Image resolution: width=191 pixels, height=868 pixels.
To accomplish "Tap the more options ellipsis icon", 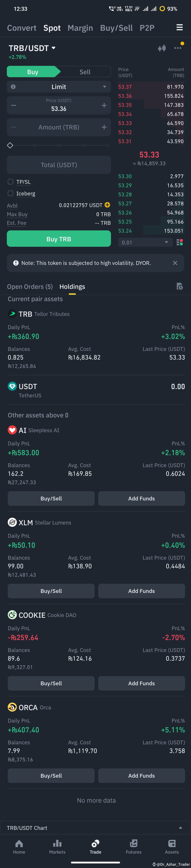I will 178,48.
